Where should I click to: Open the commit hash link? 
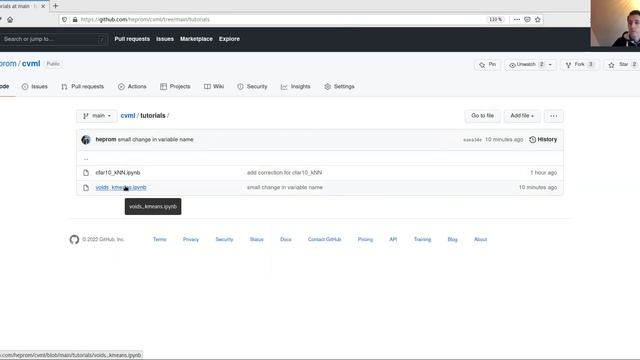pos(472,140)
